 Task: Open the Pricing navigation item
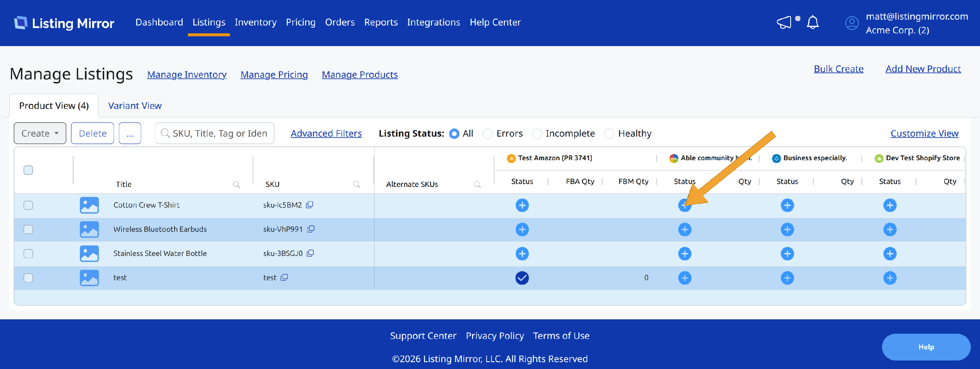point(301,22)
